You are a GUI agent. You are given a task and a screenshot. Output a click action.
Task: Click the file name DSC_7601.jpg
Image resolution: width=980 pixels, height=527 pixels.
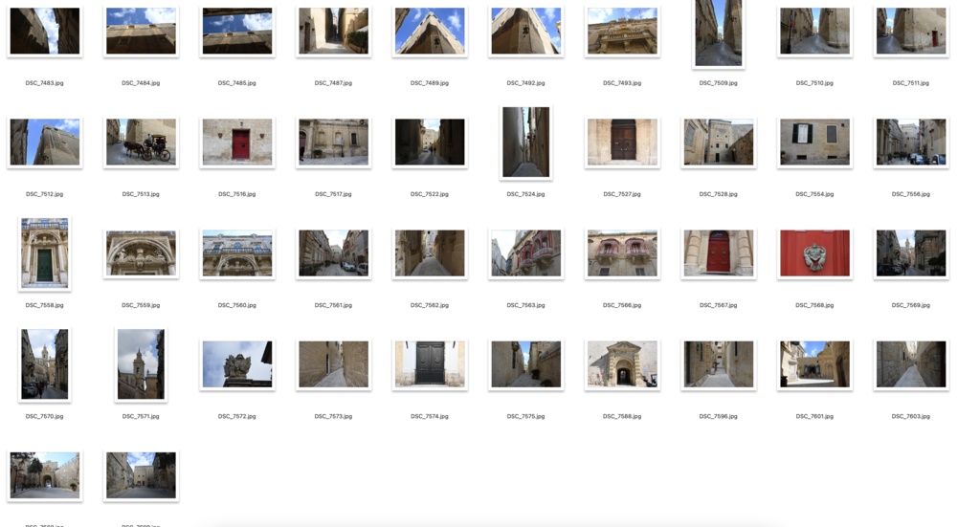pos(814,416)
